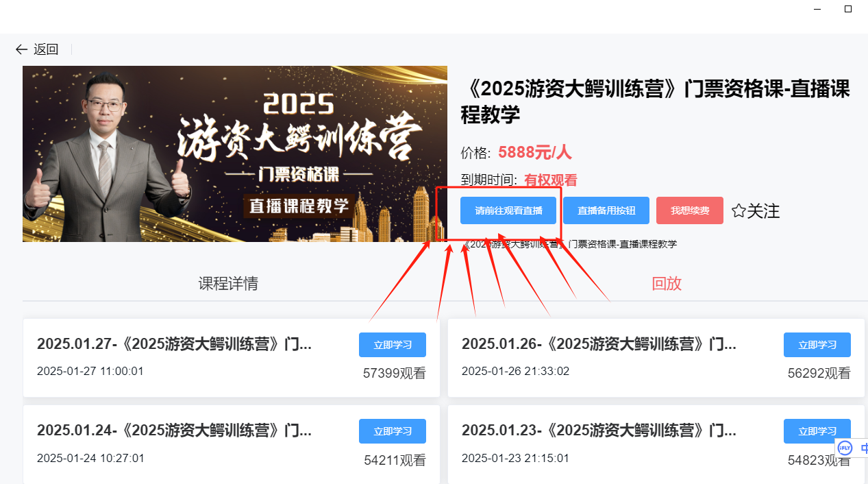Click 立即学习 for 2025.01.24 lesson
Viewport: 868px width, 484px height.
coord(393,431)
